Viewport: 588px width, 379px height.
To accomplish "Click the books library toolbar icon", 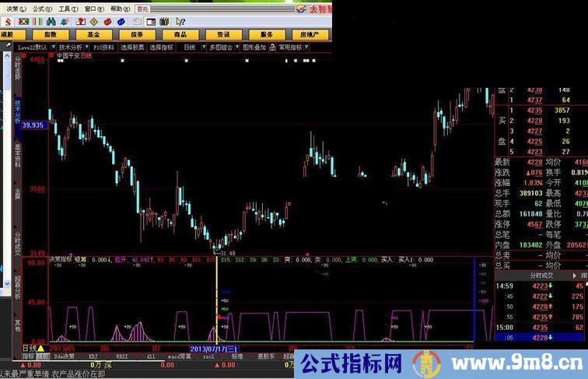I will click(163, 21).
